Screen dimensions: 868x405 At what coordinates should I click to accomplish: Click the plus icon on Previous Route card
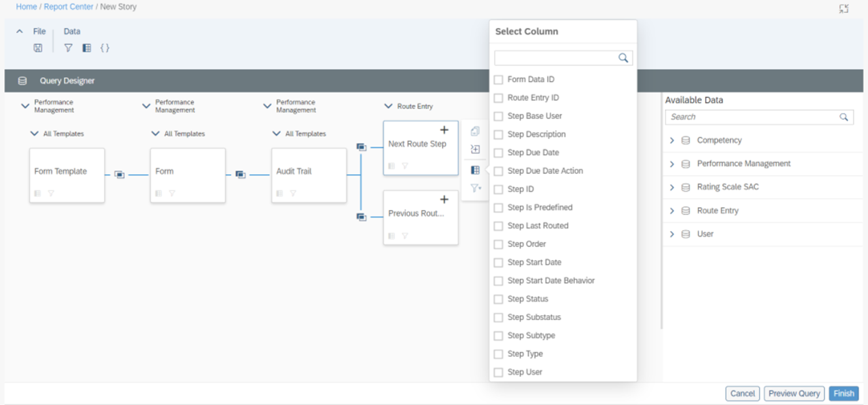click(x=444, y=199)
